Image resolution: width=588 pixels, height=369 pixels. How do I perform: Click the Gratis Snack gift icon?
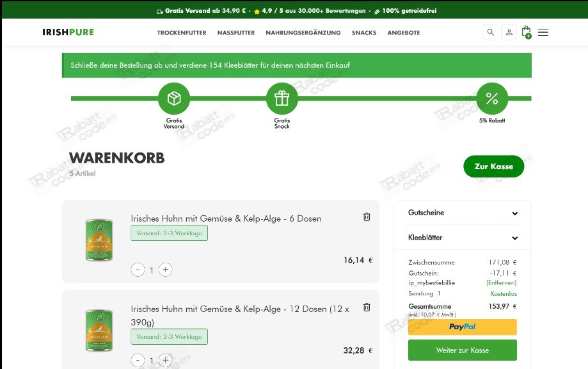pos(282,99)
